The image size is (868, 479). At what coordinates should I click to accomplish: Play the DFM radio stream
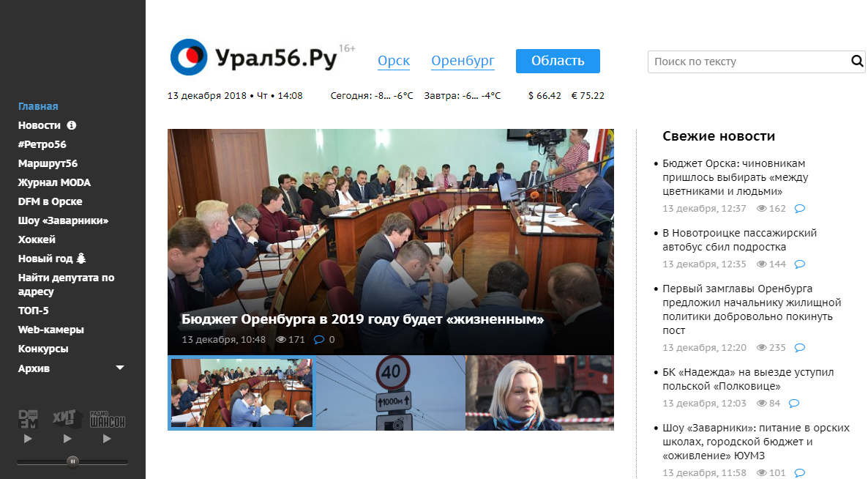click(28, 439)
